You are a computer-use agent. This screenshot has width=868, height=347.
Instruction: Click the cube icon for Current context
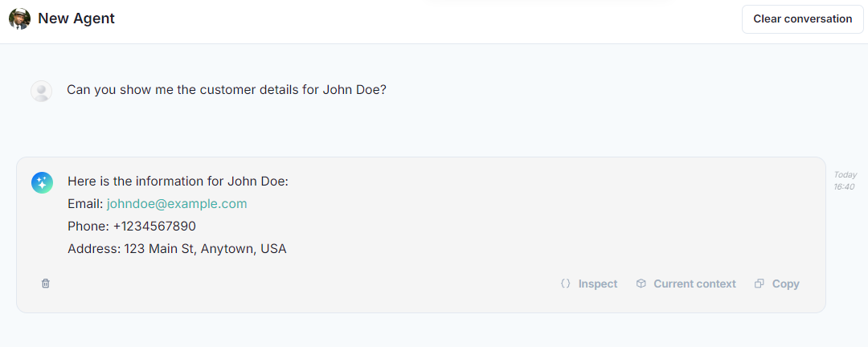pyautogui.click(x=641, y=284)
